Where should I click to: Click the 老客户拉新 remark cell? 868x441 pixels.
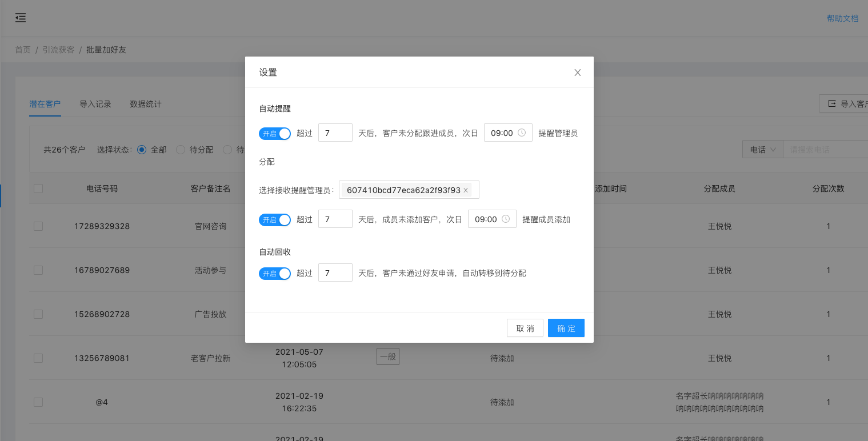210,358
